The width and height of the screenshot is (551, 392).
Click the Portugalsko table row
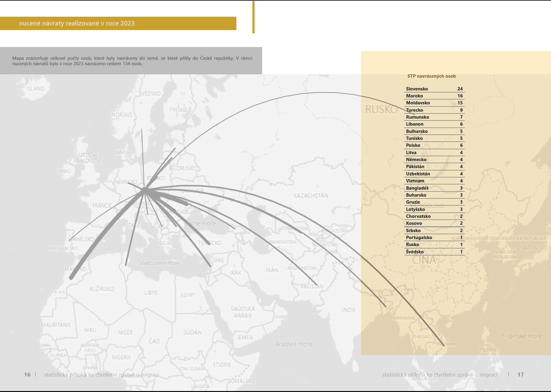[434, 238]
